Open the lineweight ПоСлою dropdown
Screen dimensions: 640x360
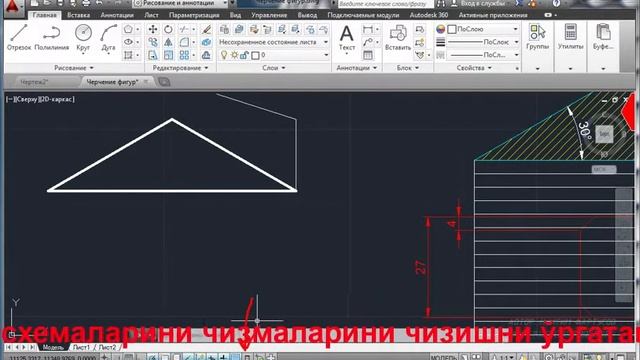tap(483, 42)
